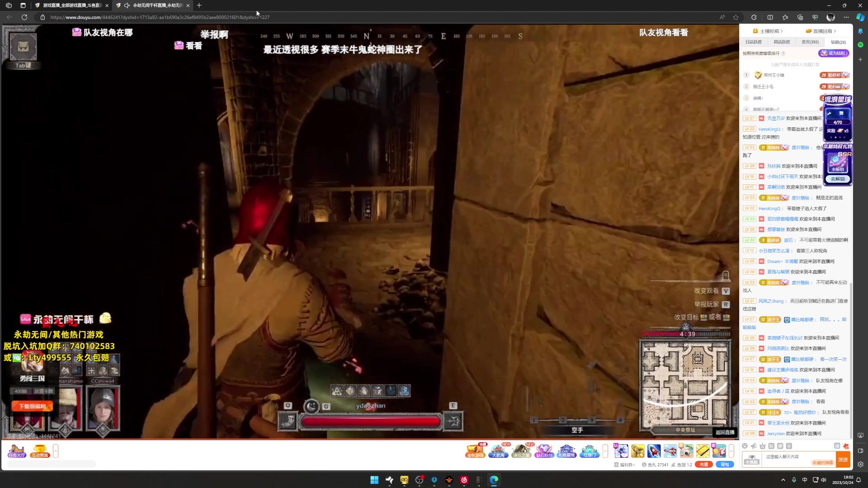Open the emoji picker in chat
Viewport: 868px width, 488px height.
tap(745, 446)
